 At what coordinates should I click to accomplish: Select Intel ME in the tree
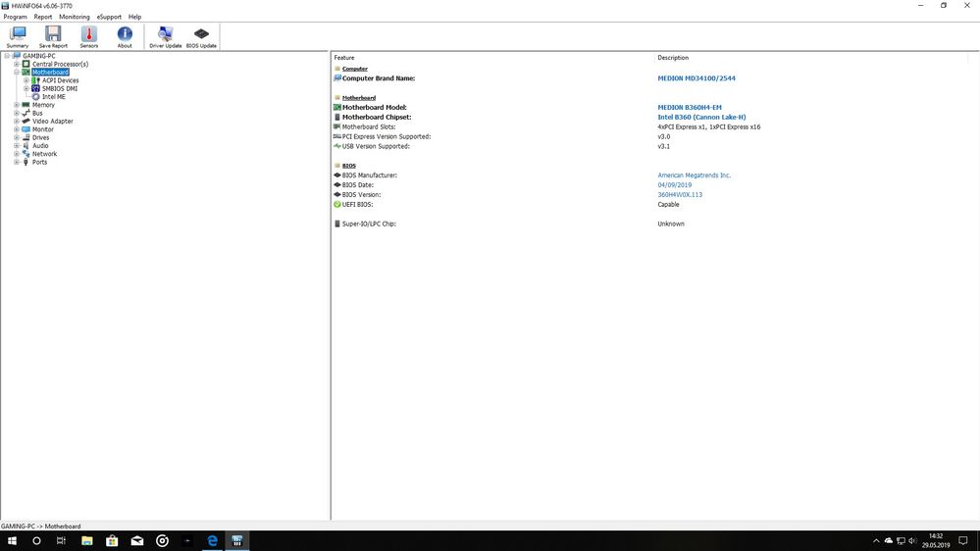[53, 97]
